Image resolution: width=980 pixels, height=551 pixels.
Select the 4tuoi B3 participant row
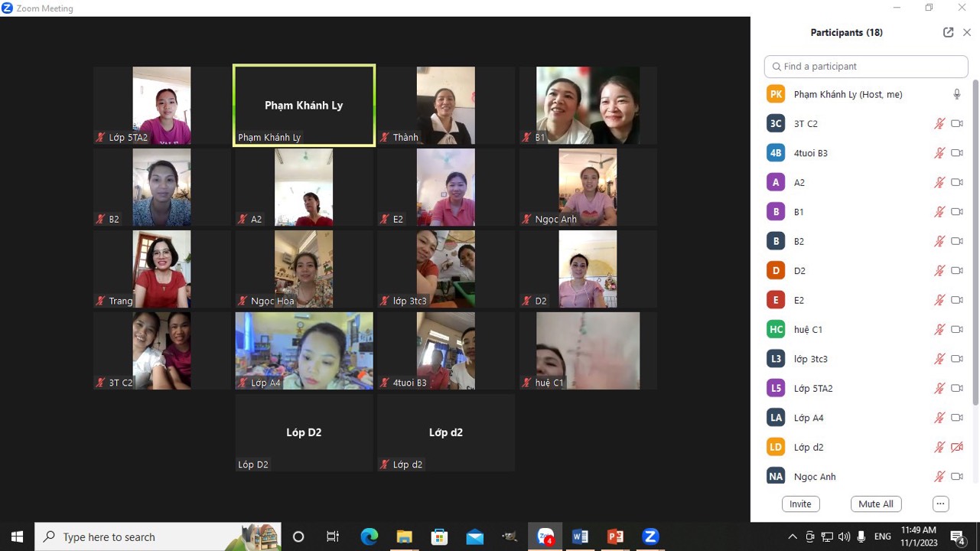coord(842,153)
